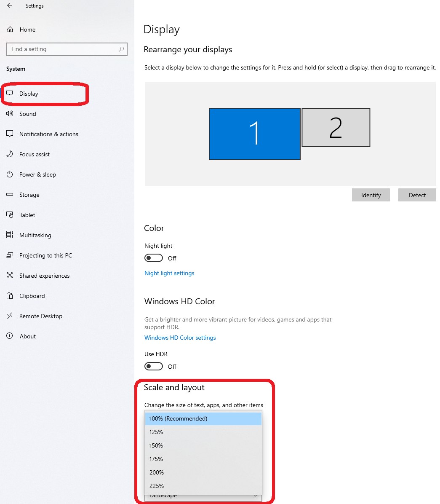This screenshot has height=504, width=440.
Task: Click the back arrow icon in Settings
Action: click(10, 5)
